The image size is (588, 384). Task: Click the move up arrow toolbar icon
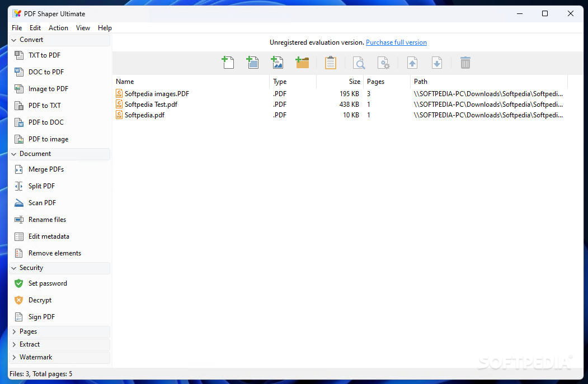click(412, 63)
